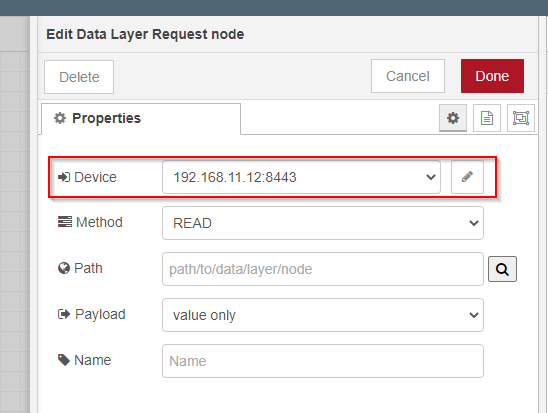The width and height of the screenshot is (548, 413).
Task: Click the Edit Data Layer Request node title
Action: pyautogui.click(x=145, y=34)
